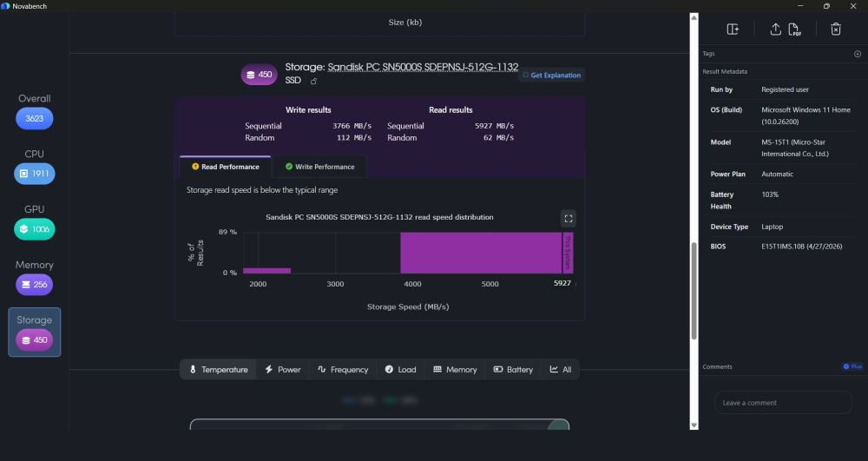Export the result as PDF
This screenshot has width=868, height=461.
pos(794,30)
